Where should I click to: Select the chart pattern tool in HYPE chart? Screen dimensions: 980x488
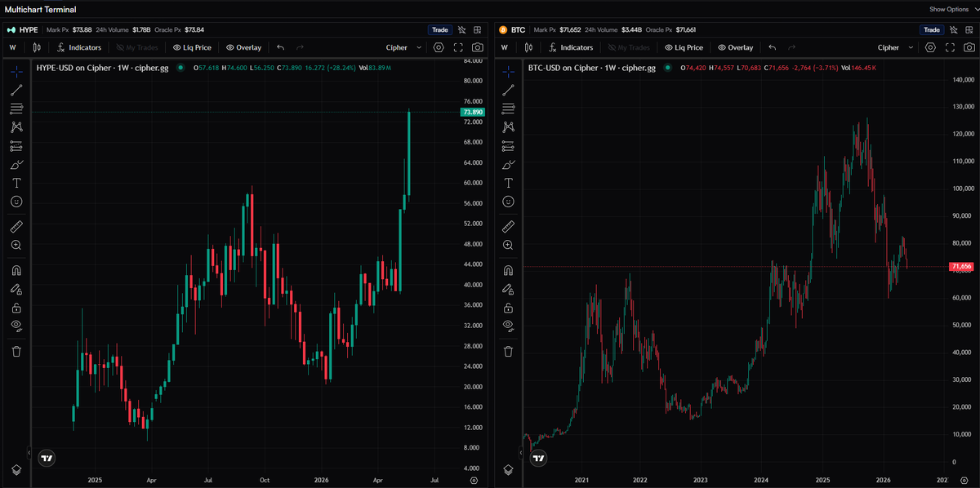tap(16, 127)
